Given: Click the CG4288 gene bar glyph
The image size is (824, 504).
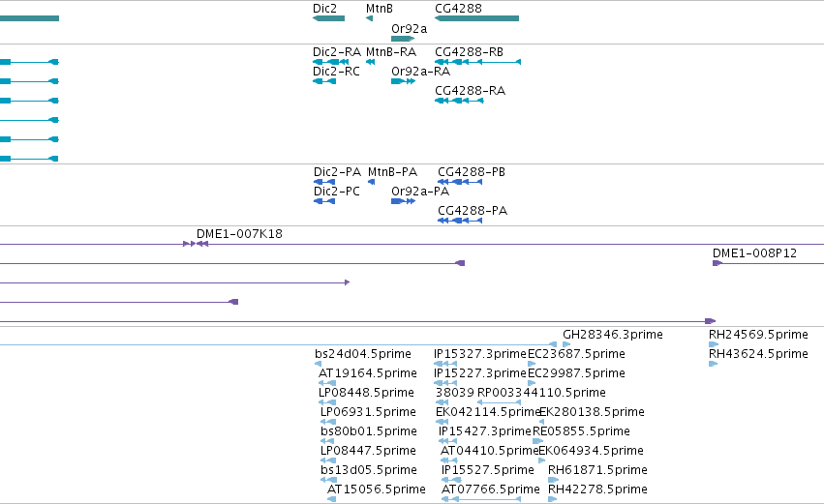Looking at the screenshot, I should point(477,18).
